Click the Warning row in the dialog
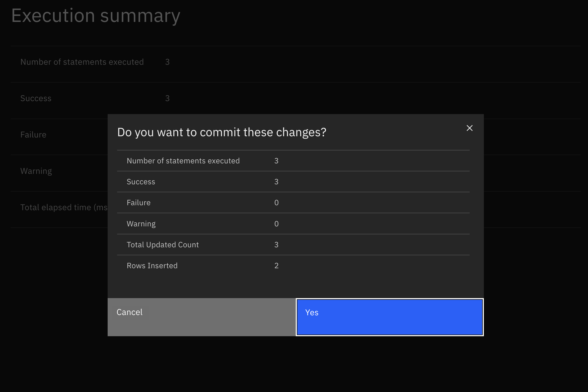 point(141,224)
